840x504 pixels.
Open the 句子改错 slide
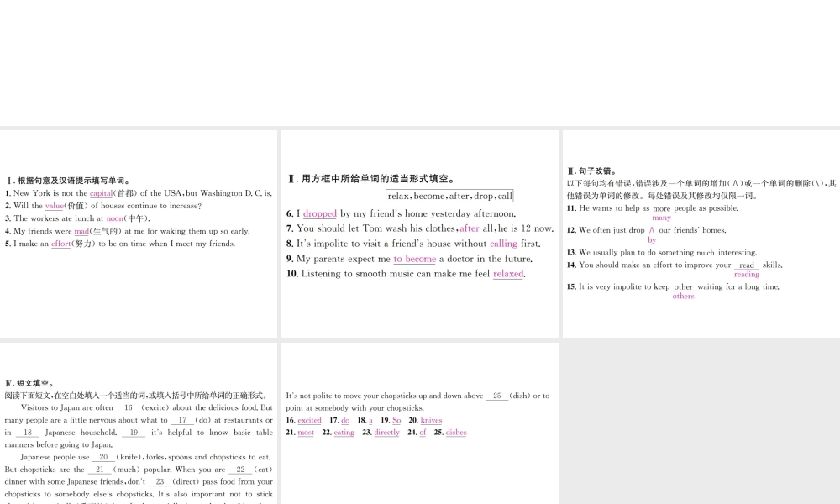coord(701,234)
